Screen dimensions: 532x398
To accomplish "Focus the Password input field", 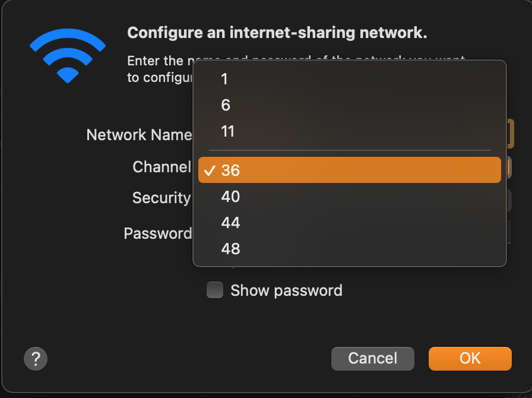I will click(509, 232).
